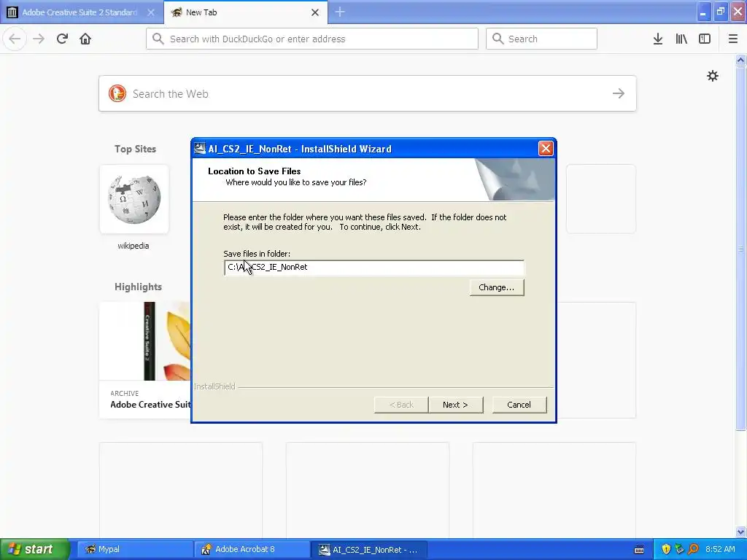747x560 pixels.
Task: Close the InstallShield Wizard dialog
Action: tap(546, 149)
